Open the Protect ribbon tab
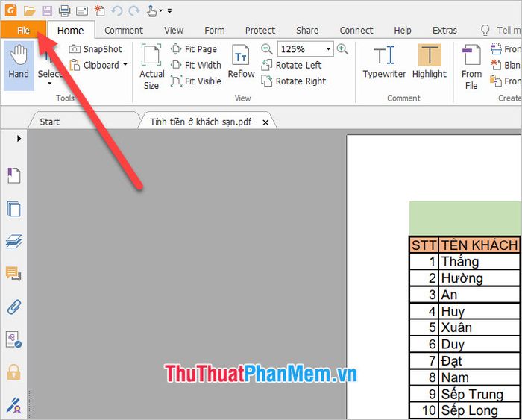This screenshot has width=522, height=420. [x=260, y=31]
